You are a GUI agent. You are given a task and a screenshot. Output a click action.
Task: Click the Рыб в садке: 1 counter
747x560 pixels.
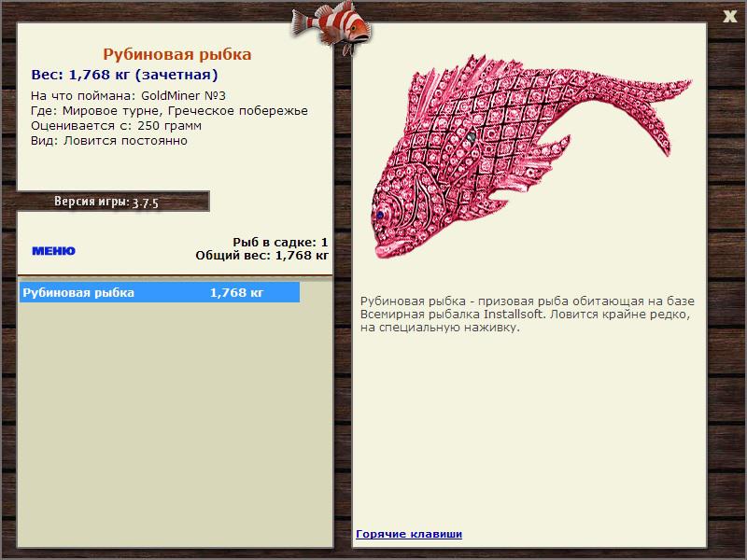(x=280, y=243)
